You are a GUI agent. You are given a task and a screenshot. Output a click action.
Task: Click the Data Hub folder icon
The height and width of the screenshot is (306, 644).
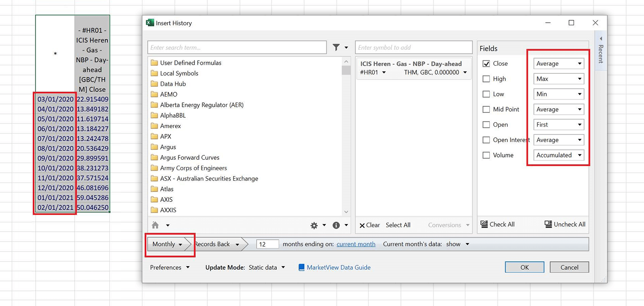point(154,84)
